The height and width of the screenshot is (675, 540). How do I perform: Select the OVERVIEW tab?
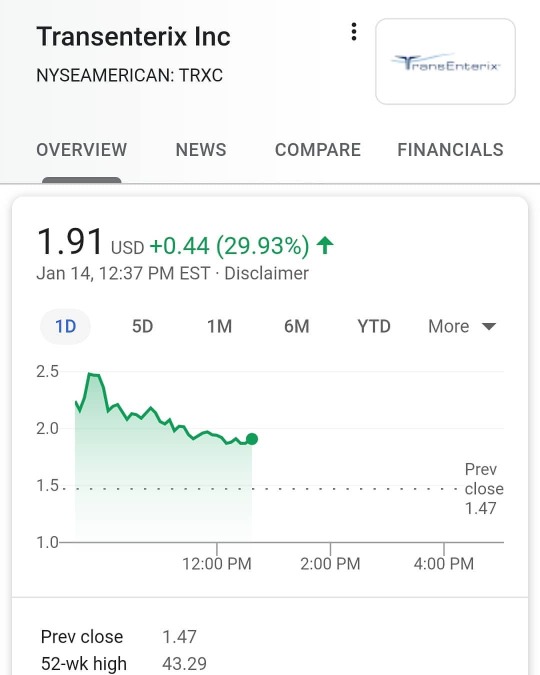tap(81, 150)
